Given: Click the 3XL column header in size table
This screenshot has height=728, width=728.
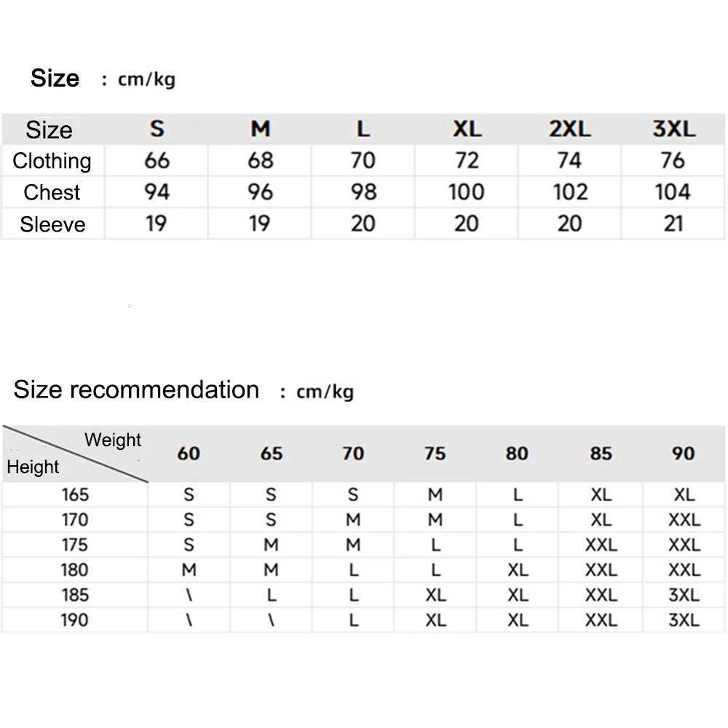Looking at the screenshot, I should (673, 130).
